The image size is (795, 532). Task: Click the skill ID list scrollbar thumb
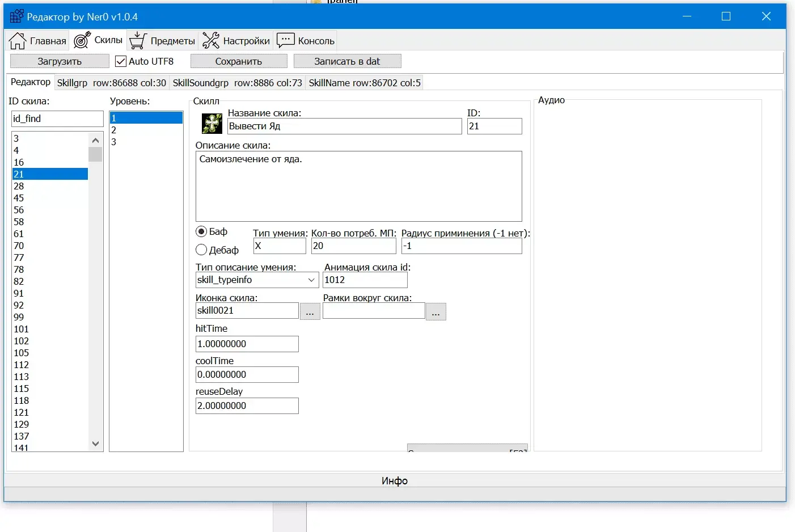coord(95,154)
